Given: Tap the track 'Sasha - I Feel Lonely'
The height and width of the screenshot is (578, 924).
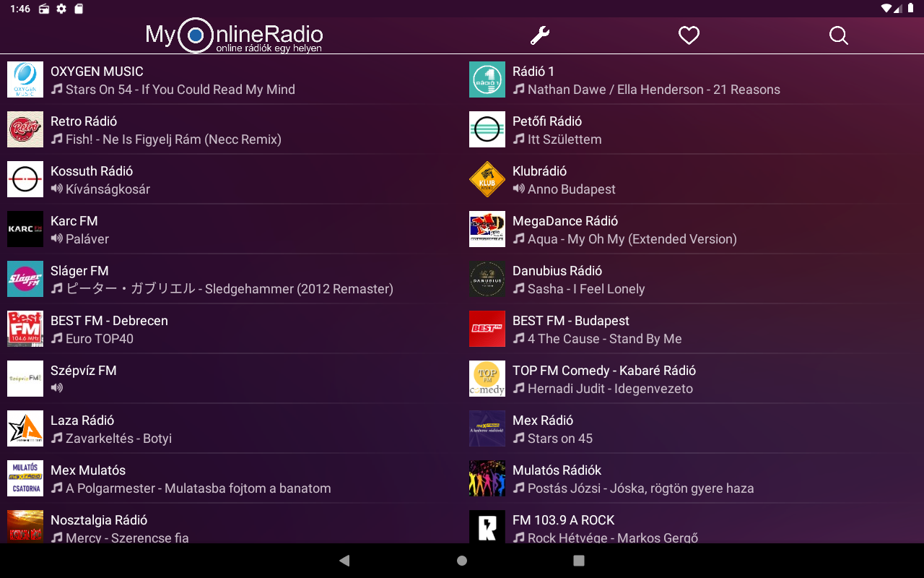Looking at the screenshot, I should point(586,289).
